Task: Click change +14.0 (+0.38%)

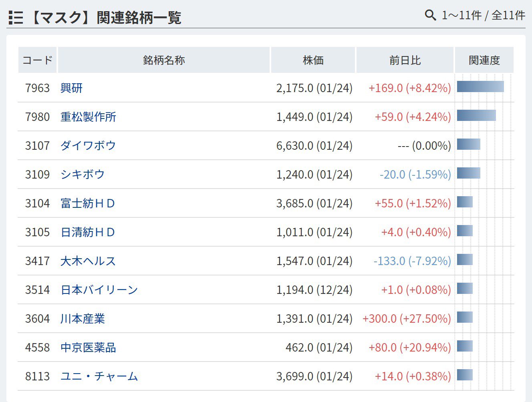Action: 413,376
